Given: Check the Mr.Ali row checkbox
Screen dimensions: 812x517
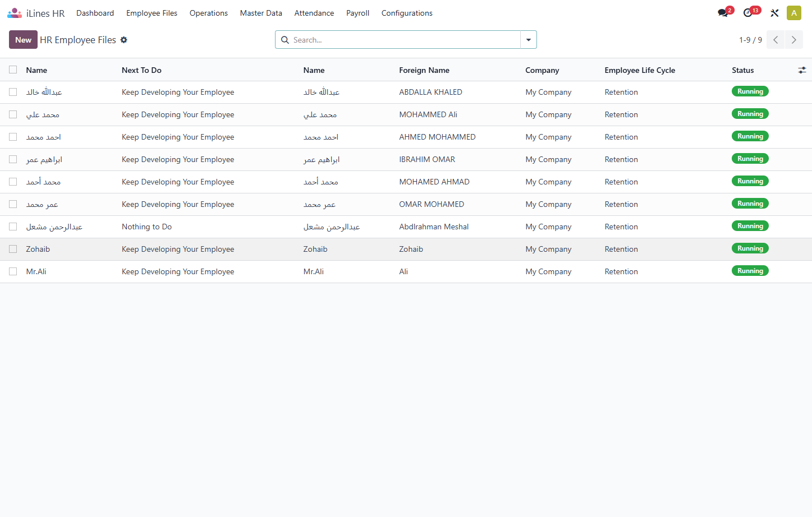Looking at the screenshot, I should click(x=13, y=271).
